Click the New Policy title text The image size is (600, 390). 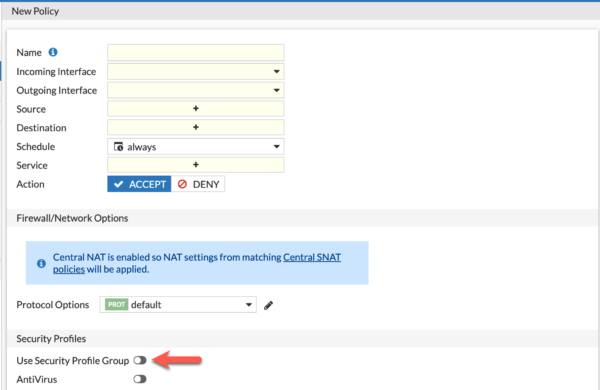click(x=35, y=11)
